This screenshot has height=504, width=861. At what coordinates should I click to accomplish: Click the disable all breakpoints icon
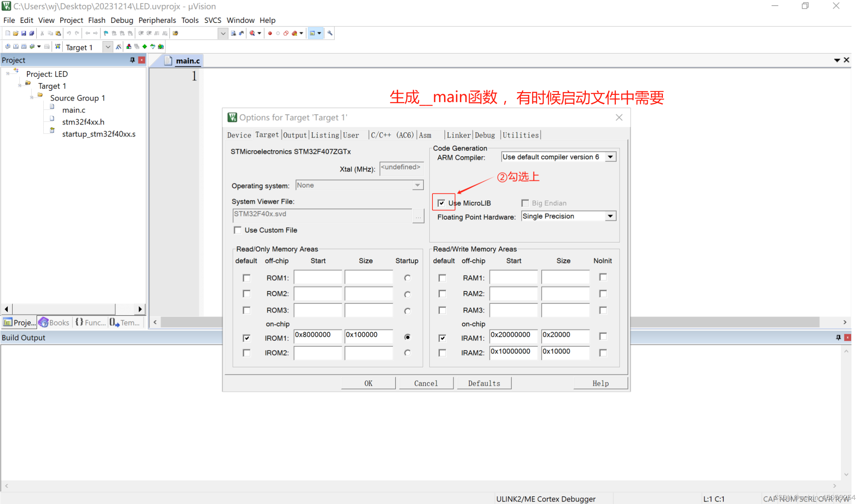pyautogui.click(x=286, y=33)
